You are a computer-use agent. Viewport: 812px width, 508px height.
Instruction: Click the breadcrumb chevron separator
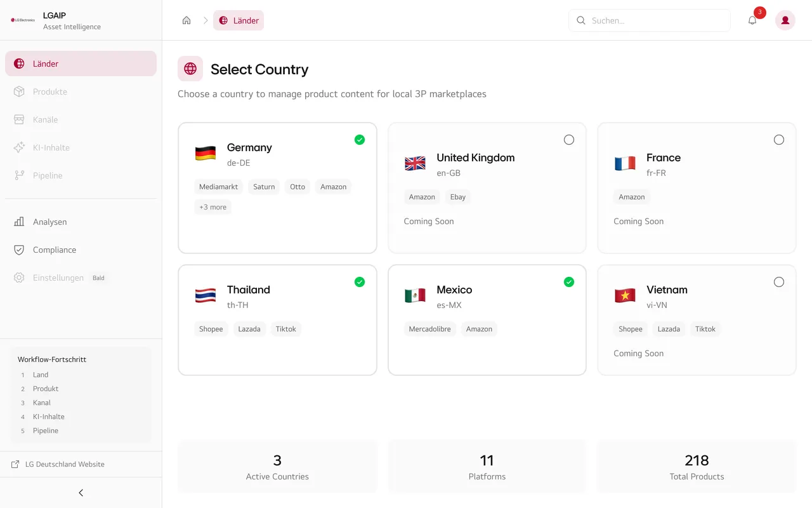[x=206, y=20]
